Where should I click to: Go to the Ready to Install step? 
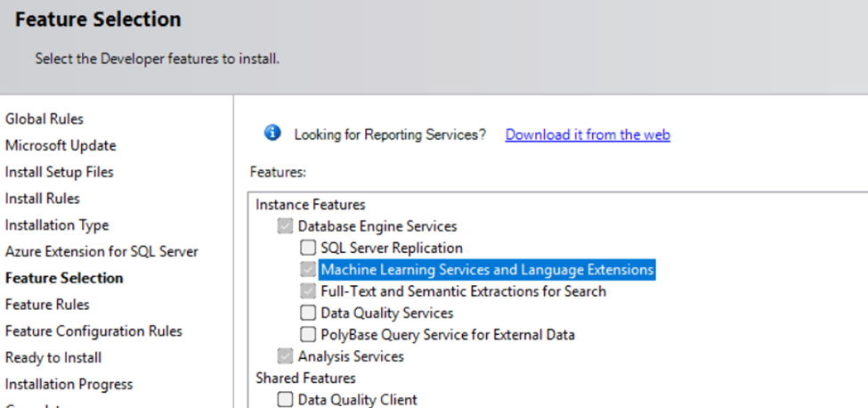[x=53, y=357]
